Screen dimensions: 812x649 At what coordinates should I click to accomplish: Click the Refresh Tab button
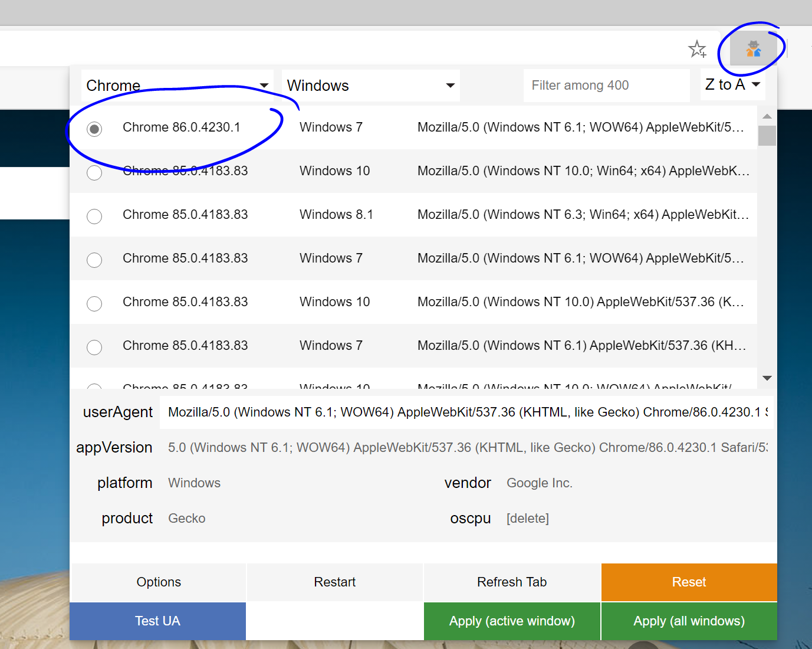tap(512, 582)
